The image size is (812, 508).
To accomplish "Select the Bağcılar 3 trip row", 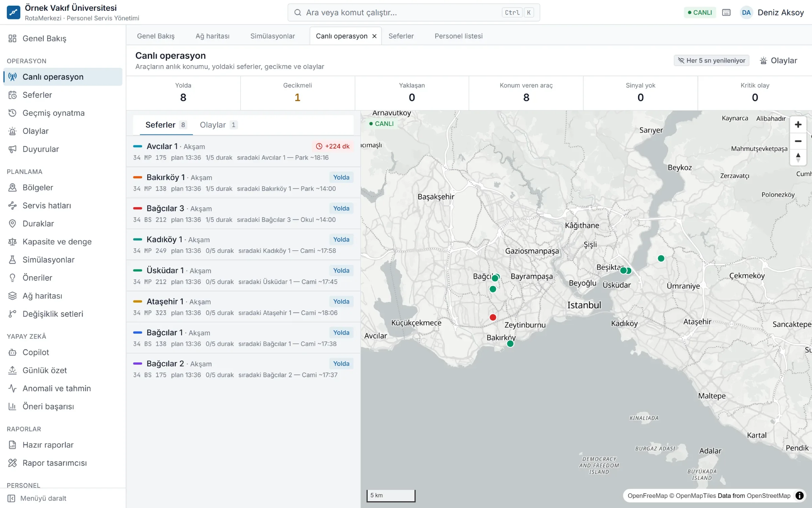I will (243, 214).
